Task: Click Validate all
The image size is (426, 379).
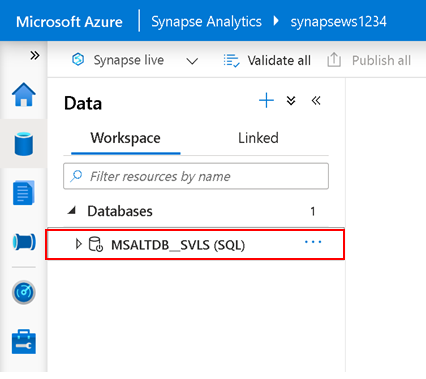Action: pyautogui.click(x=267, y=60)
